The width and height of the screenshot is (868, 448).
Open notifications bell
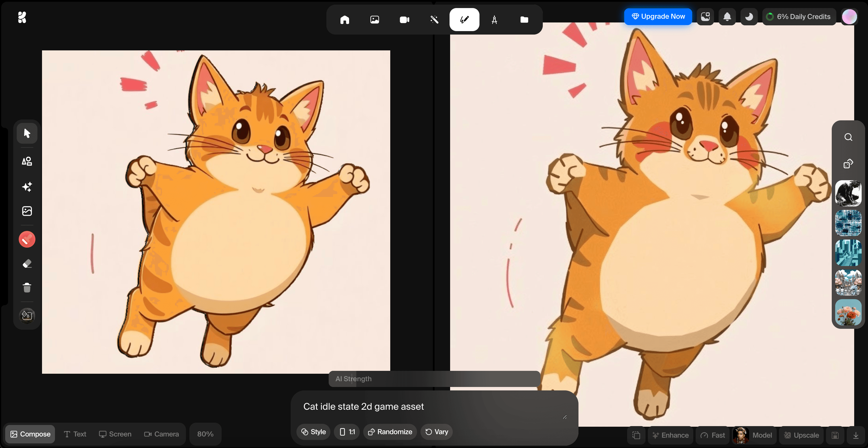click(727, 16)
